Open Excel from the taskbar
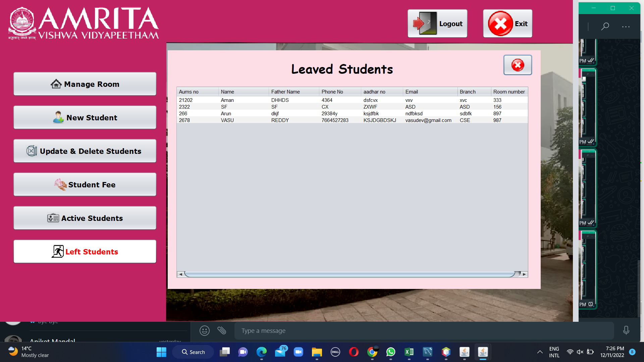The width and height of the screenshot is (644, 362). pyautogui.click(x=409, y=352)
